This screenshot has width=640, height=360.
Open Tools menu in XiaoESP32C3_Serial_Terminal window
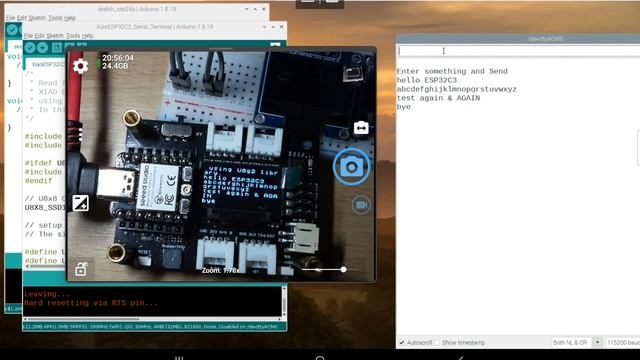tap(73, 36)
